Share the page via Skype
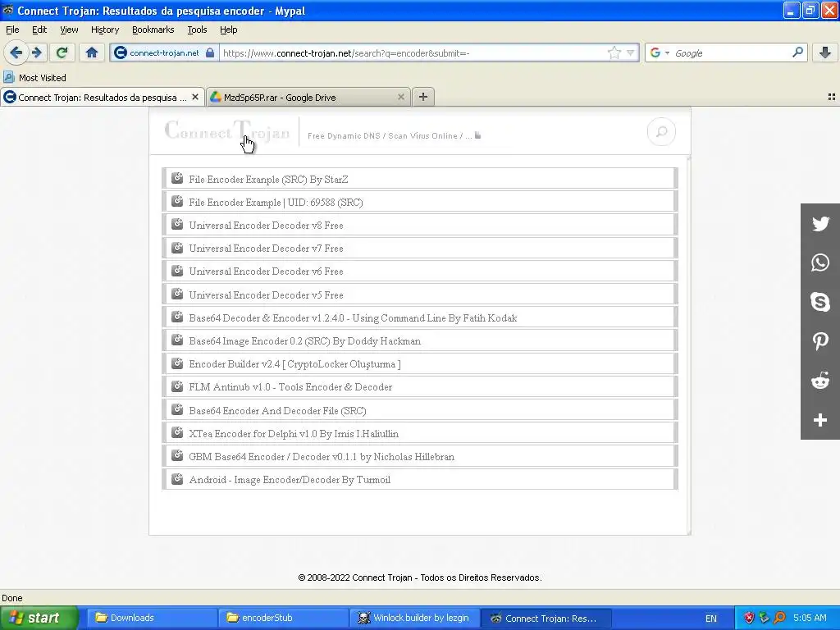The width and height of the screenshot is (840, 630). 820,302
